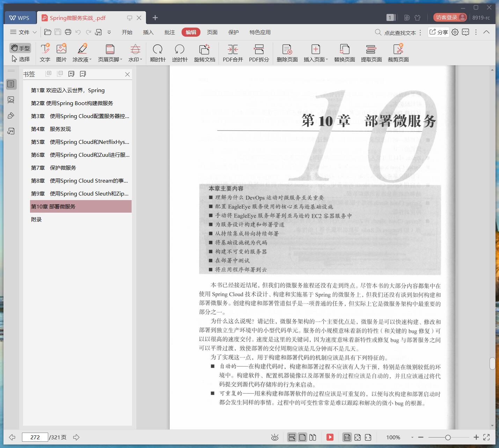Open the 涂改液 dropdown arrow
The height and width of the screenshot is (448, 499).
pos(90,60)
